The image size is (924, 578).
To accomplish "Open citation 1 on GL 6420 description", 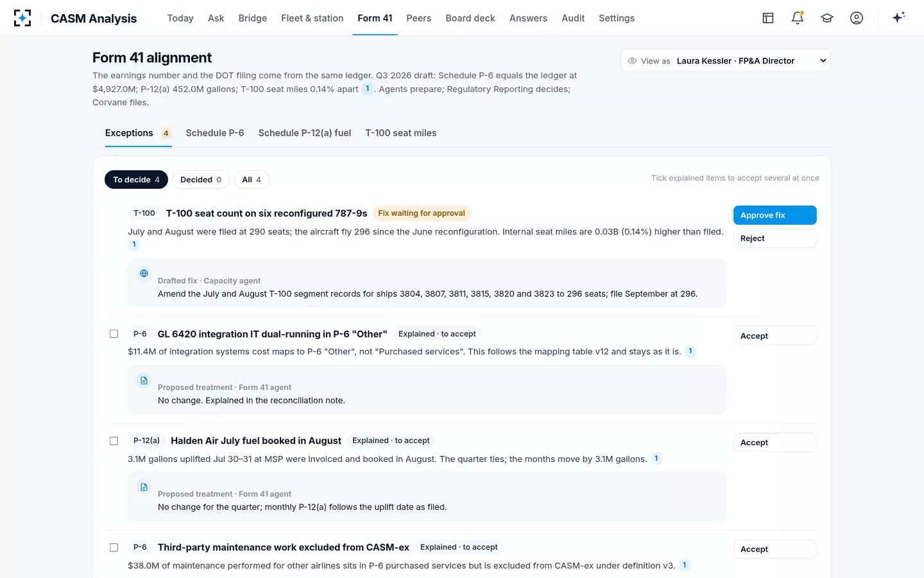I will (690, 351).
